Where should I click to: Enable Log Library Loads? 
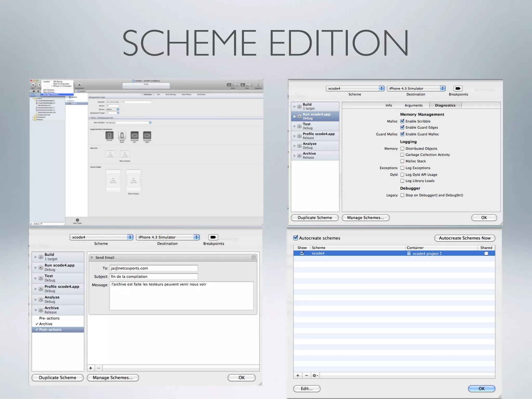[402, 181]
